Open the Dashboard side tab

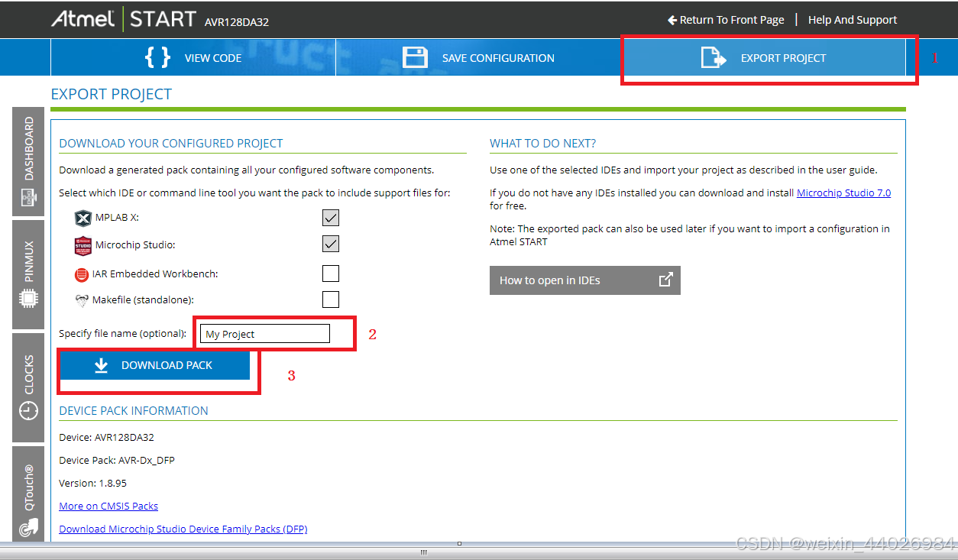[x=28, y=162]
